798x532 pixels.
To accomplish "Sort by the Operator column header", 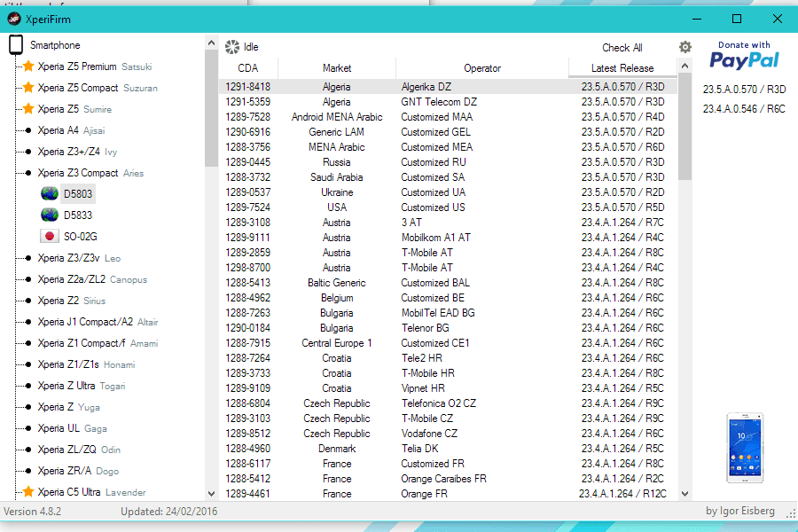I will (x=482, y=68).
